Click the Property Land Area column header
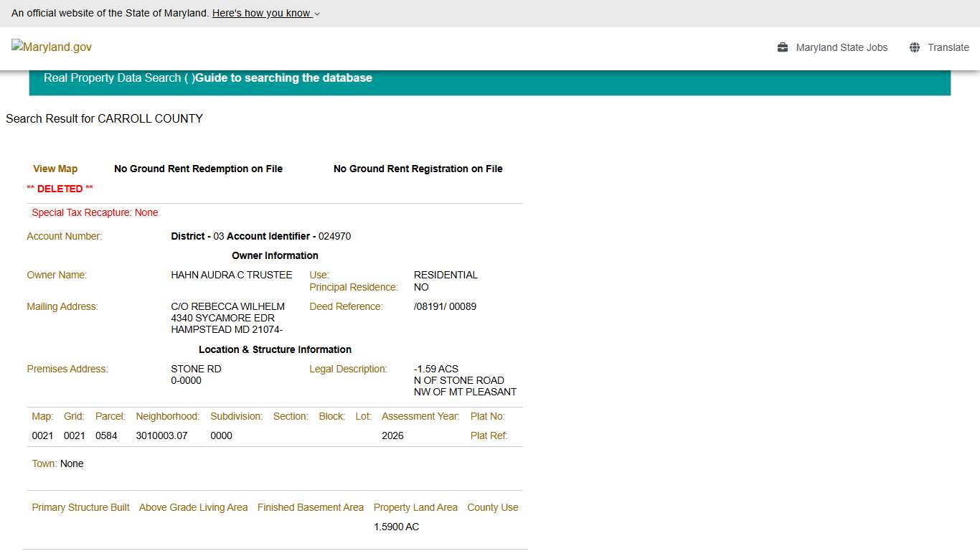 point(415,508)
